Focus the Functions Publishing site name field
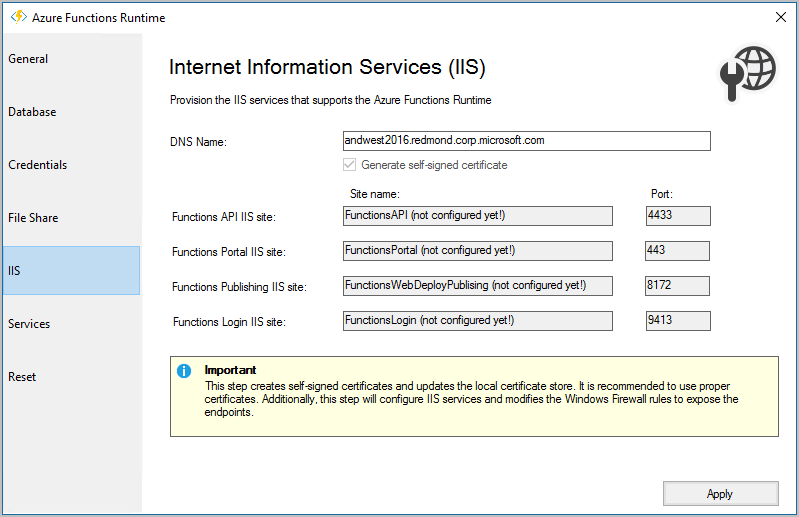Image resolution: width=799 pixels, height=517 pixels. coord(477,286)
